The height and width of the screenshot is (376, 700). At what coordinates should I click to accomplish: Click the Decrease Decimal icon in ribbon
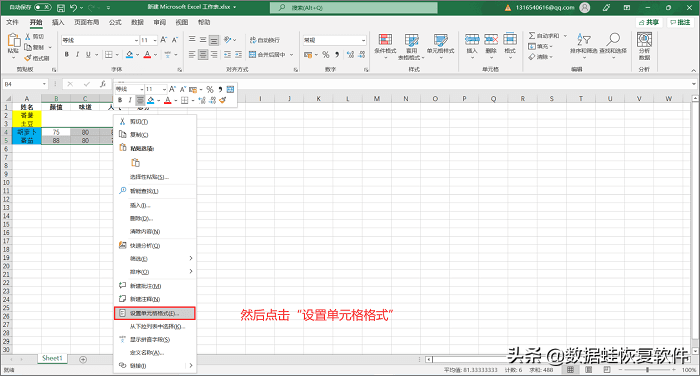(362, 54)
